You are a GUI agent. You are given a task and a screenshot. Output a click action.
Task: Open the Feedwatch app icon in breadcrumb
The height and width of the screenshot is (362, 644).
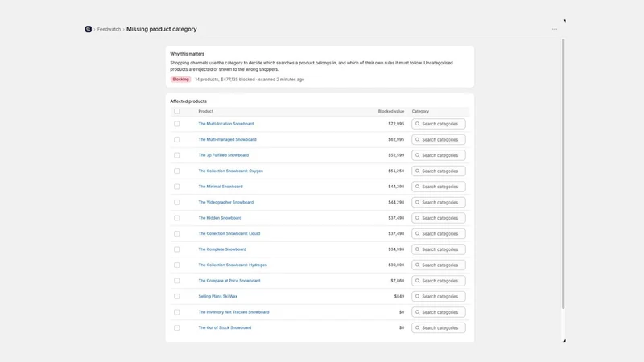point(89,29)
